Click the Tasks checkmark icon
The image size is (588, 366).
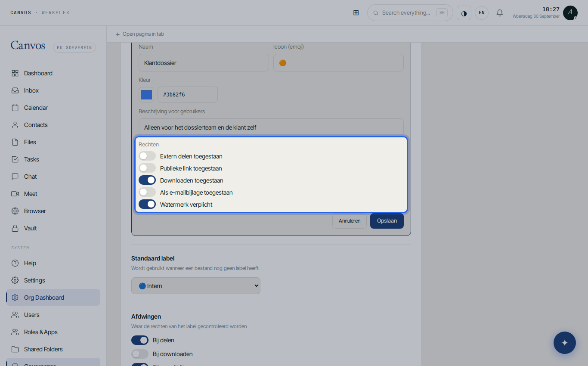[x=15, y=159]
